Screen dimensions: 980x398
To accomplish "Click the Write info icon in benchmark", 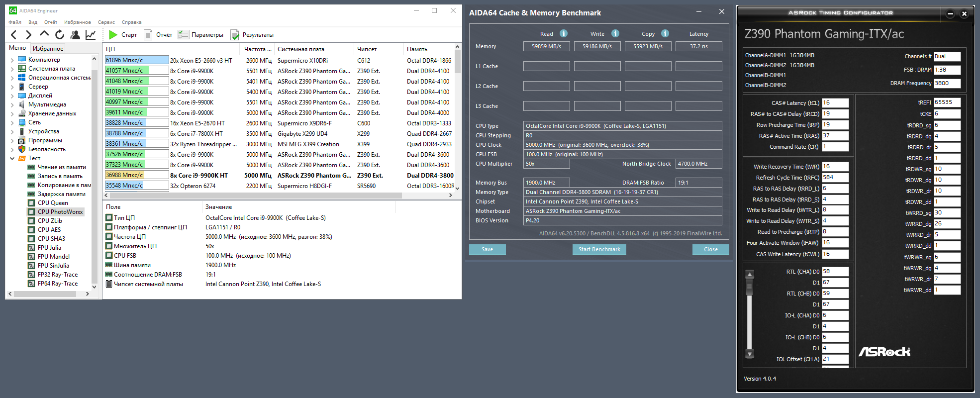I will click(x=615, y=33).
